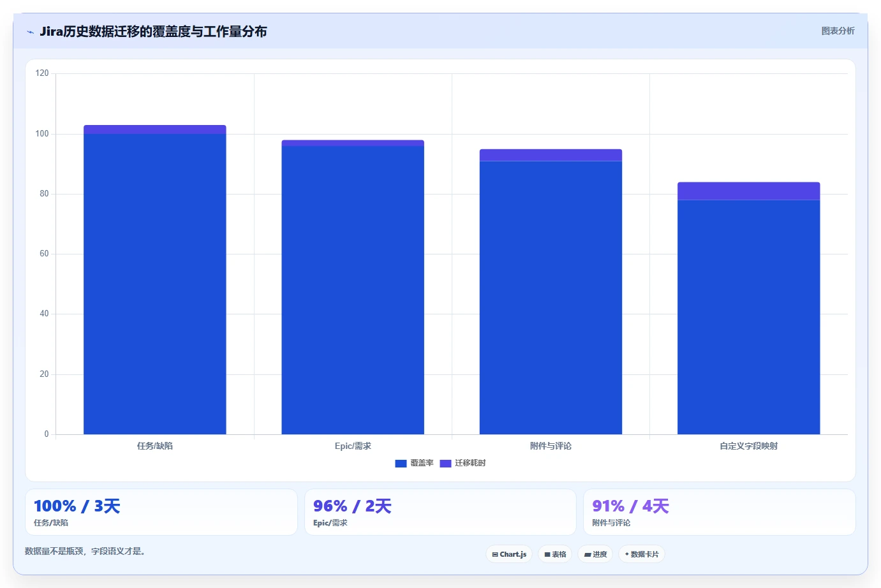Click the 迁移耗时 legend label
The height and width of the screenshot is (588, 881).
pyautogui.click(x=470, y=463)
